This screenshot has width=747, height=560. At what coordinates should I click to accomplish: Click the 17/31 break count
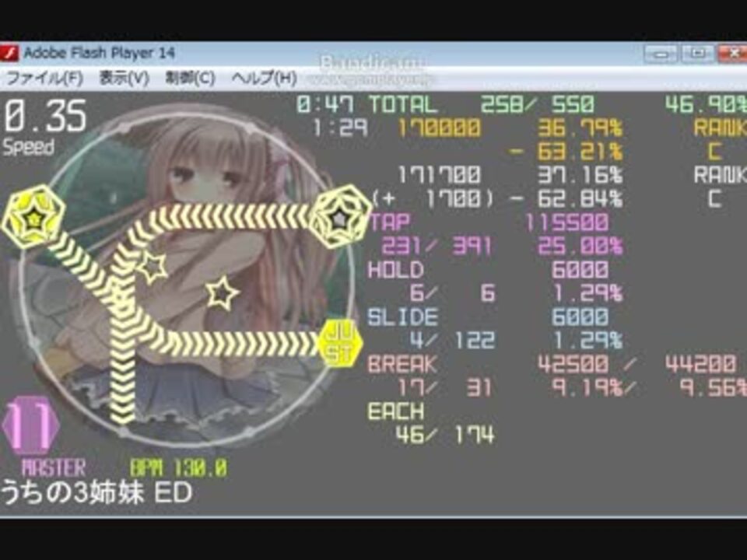pyautogui.click(x=445, y=387)
